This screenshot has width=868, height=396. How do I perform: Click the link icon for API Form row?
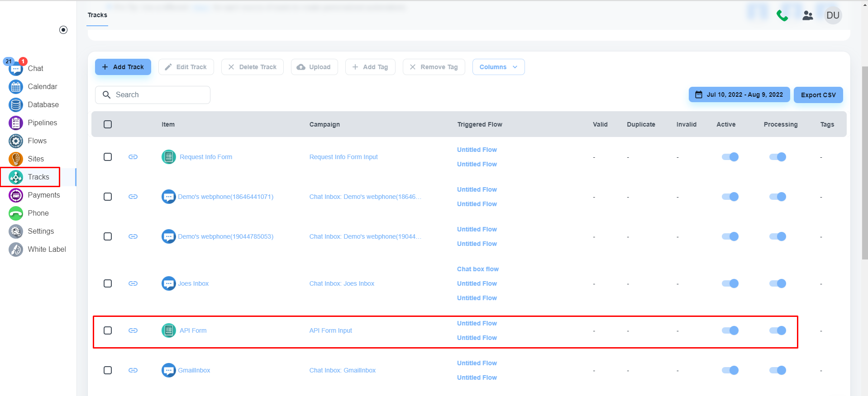click(x=133, y=330)
